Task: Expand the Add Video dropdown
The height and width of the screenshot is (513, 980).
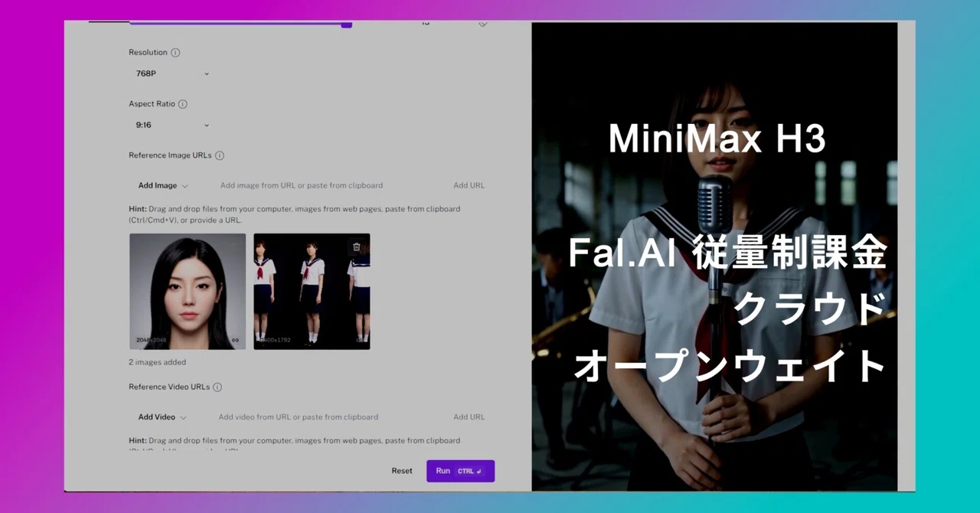Action: point(162,417)
